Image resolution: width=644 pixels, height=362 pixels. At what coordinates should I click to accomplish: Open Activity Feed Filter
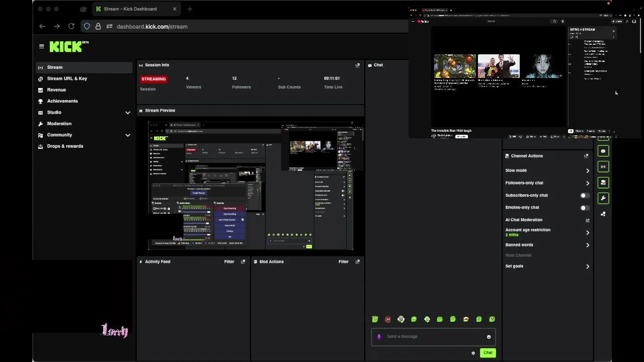coord(229,261)
